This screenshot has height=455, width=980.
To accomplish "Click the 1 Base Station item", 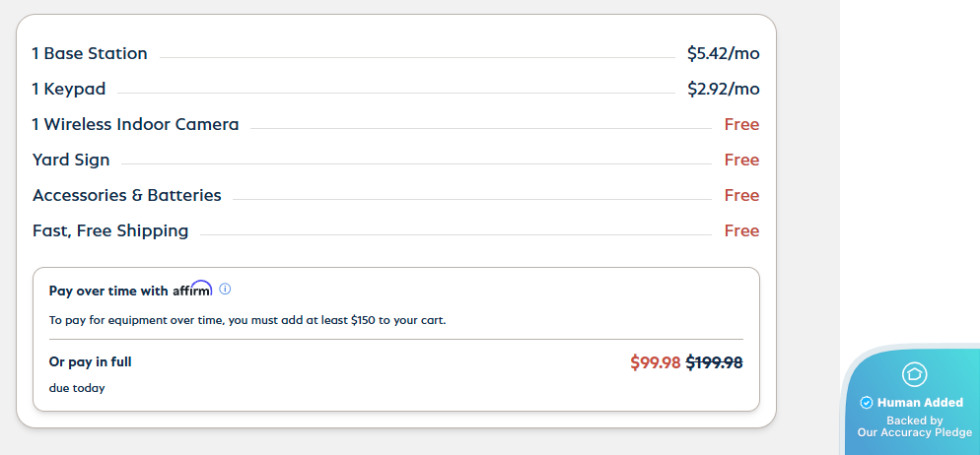I will click(x=90, y=54).
